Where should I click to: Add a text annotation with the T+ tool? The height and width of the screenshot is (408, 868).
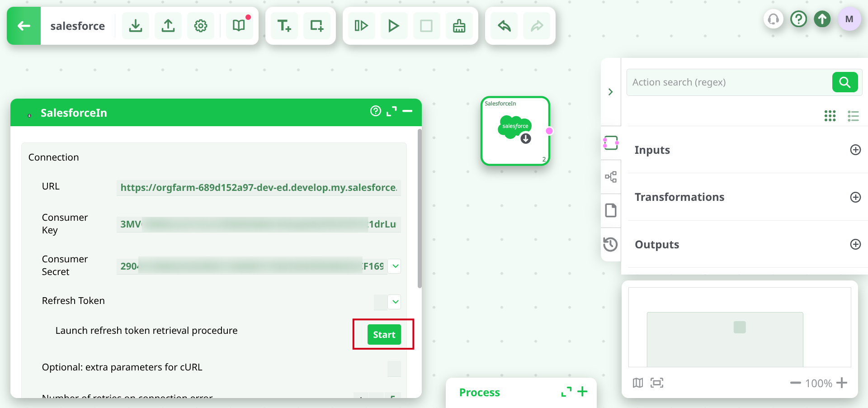[284, 26]
